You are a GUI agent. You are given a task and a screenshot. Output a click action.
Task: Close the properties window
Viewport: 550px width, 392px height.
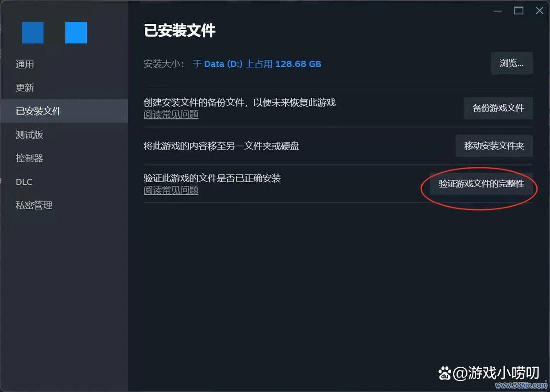(x=539, y=11)
